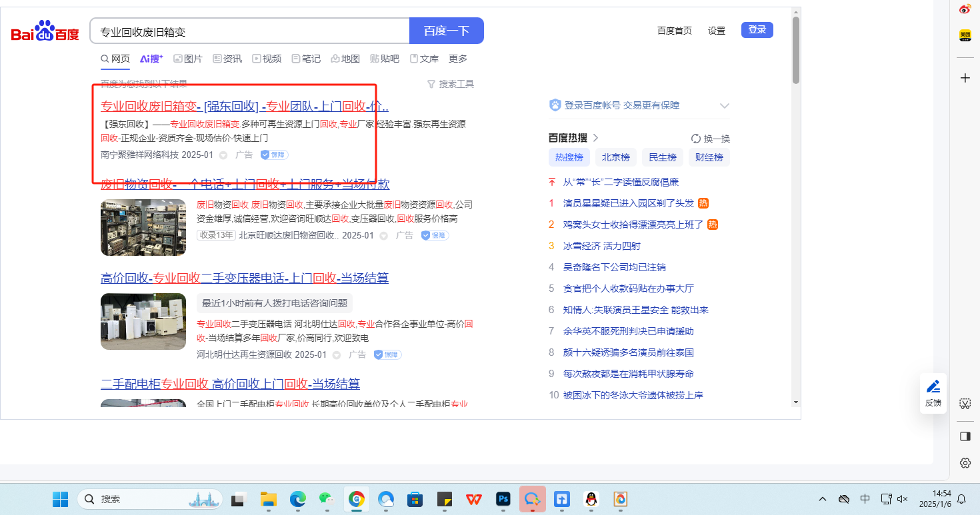
Task: Click the plus icon in sidebar
Action: coord(965,78)
